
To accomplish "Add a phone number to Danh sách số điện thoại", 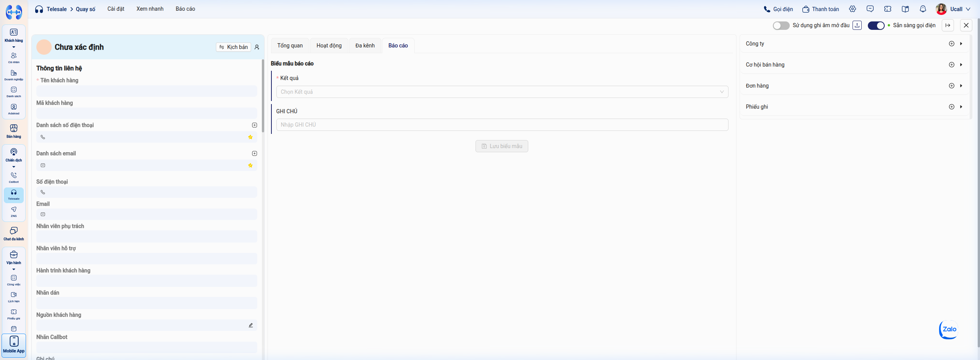I will click(255, 125).
